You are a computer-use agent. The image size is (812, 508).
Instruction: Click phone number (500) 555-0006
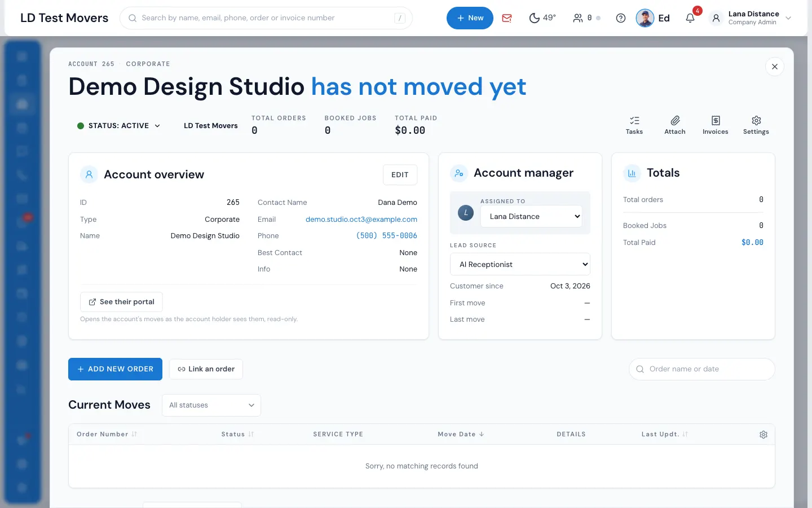click(x=386, y=236)
